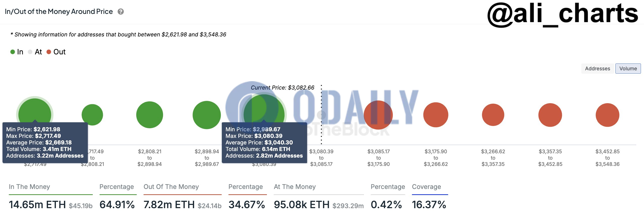Toggle the red Out legend dot
Screen dimensions: 644x216
(x=49, y=52)
